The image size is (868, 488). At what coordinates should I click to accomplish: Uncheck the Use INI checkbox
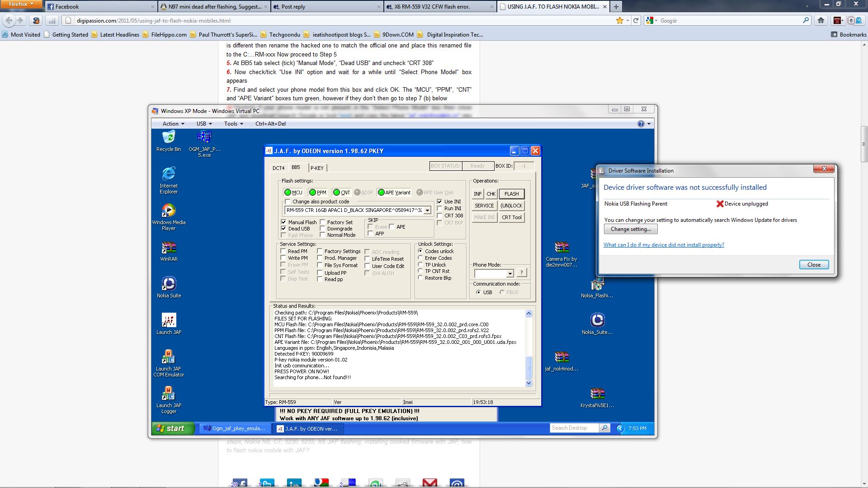click(x=439, y=202)
